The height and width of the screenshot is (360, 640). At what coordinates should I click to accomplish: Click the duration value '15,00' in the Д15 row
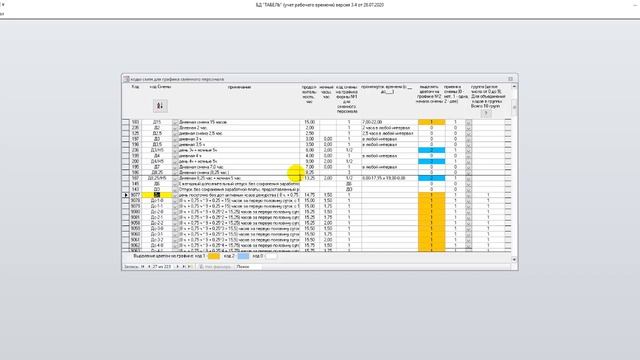(310, 122)
